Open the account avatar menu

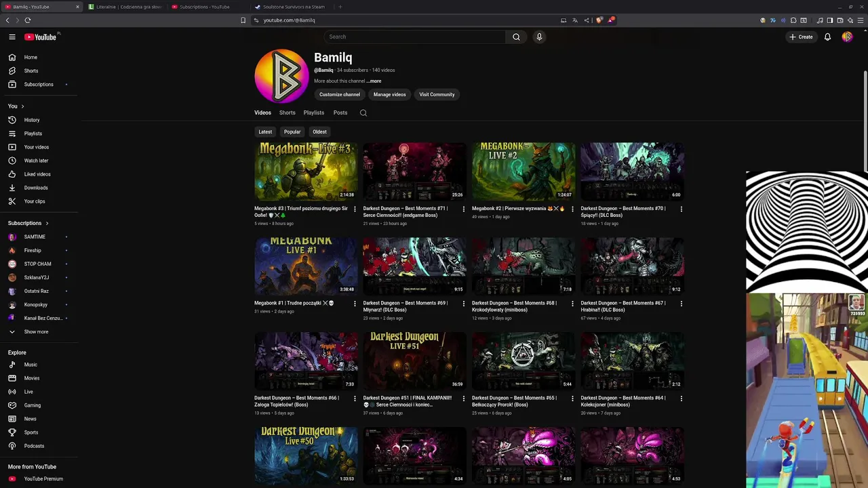click(847, 37)
